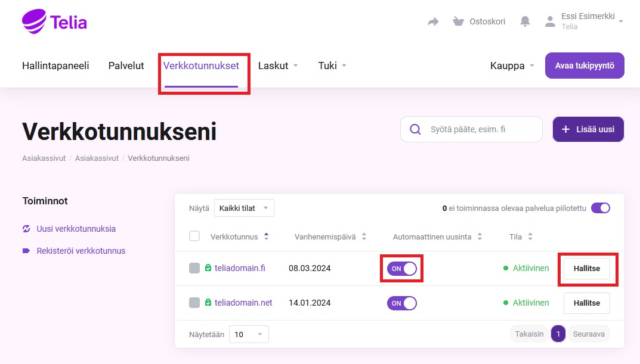
Task: Open the teliadomain.fi domain link
Action: click(240, 268)
